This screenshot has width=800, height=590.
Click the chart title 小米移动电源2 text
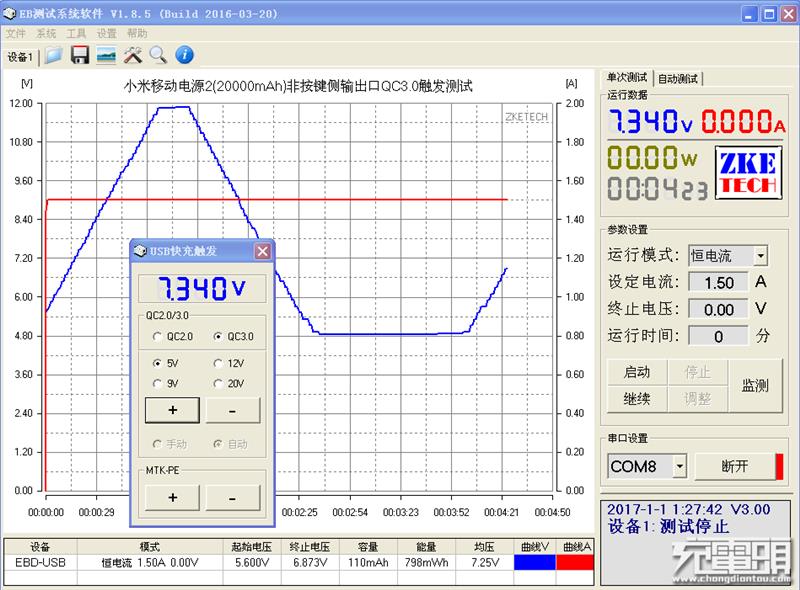tap(298, 86)
